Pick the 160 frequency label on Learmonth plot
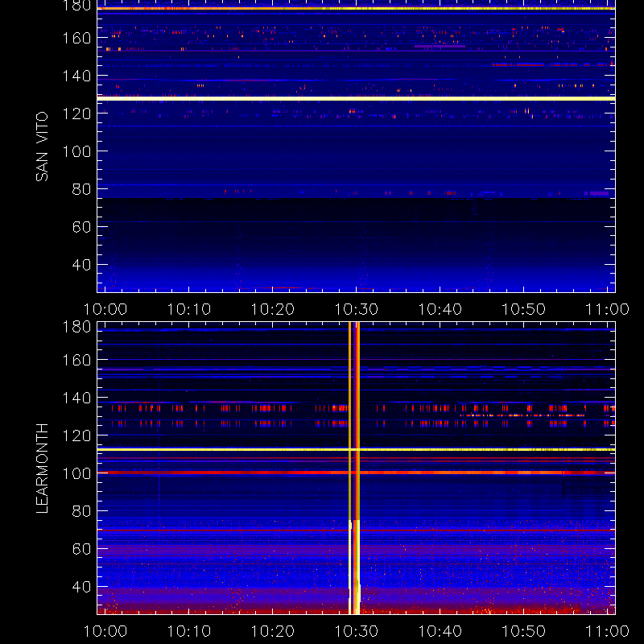The image size is (644, 644). tap(76, 360)
